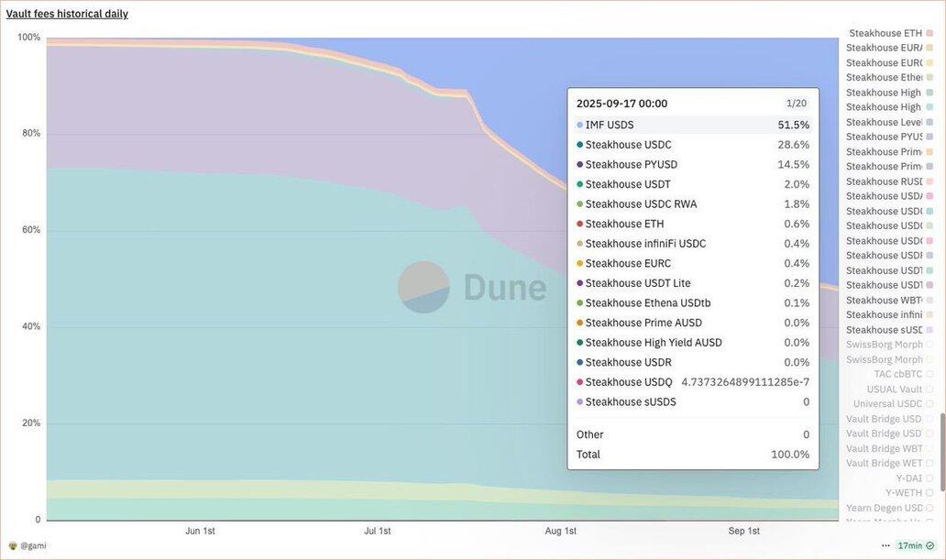
Task: Click the Sep 1st x-axis label
Action: coord(744,531)
